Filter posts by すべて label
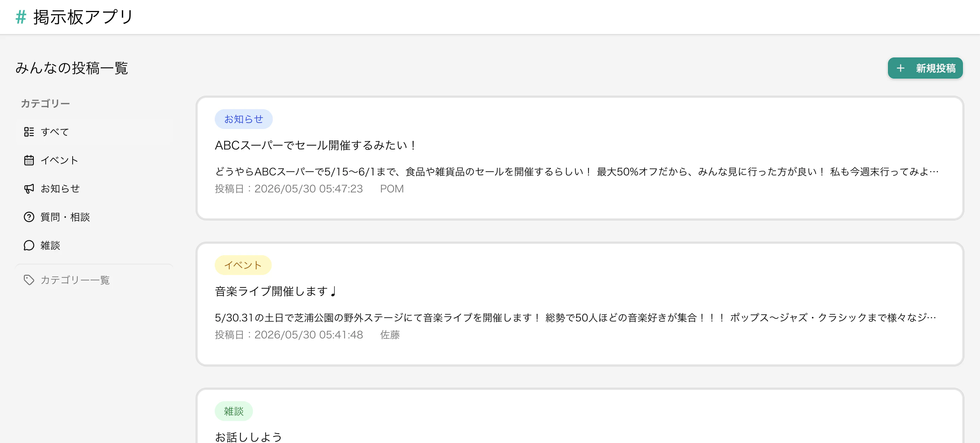Image resolution: width=980 pixels, height=443 pixels. pos(55,132)
